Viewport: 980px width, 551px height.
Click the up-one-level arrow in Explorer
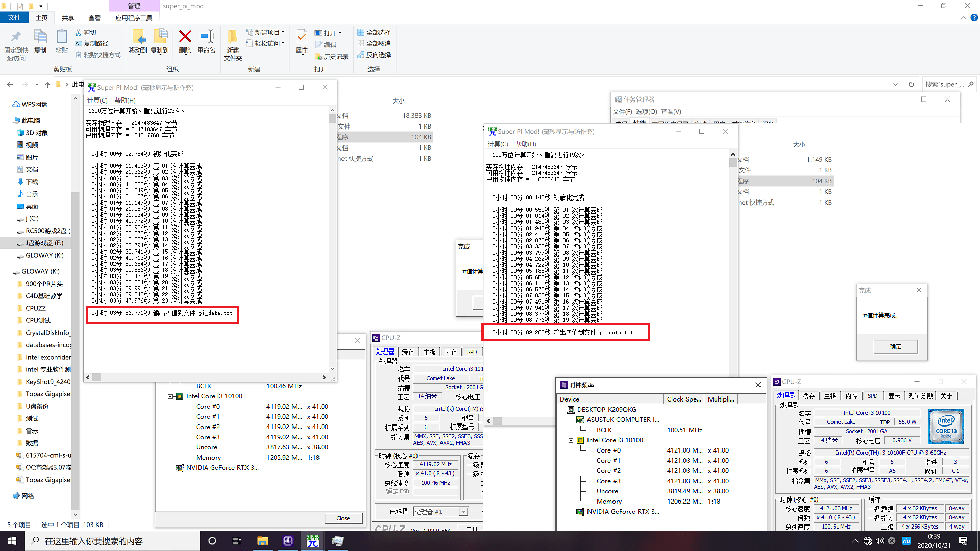pos(47,84)
